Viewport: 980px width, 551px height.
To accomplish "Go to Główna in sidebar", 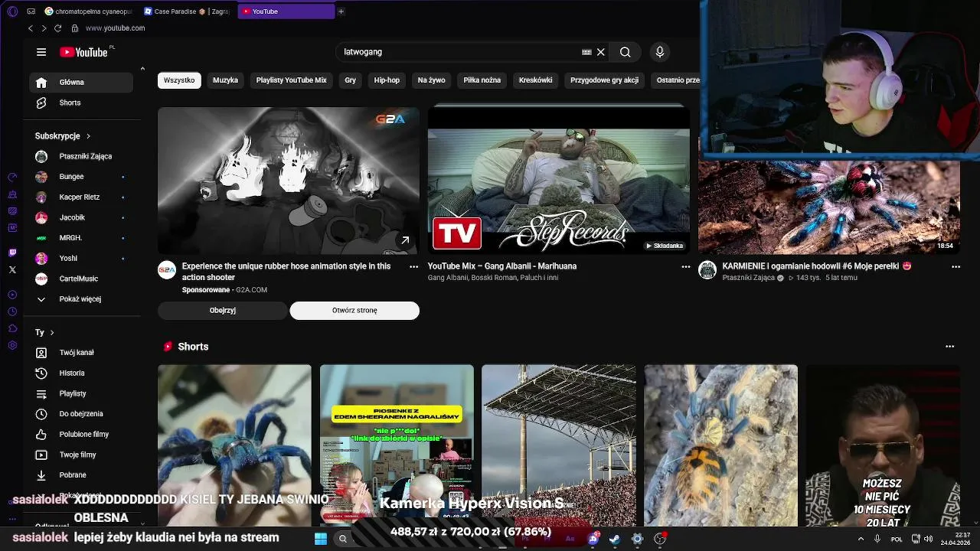I will [x=80, y=83].
